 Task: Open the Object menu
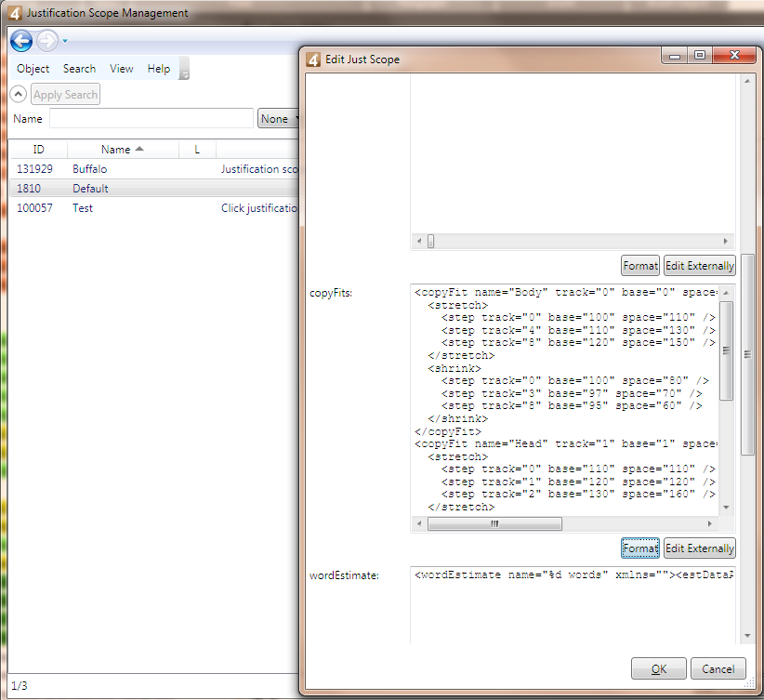click(33, 69)
